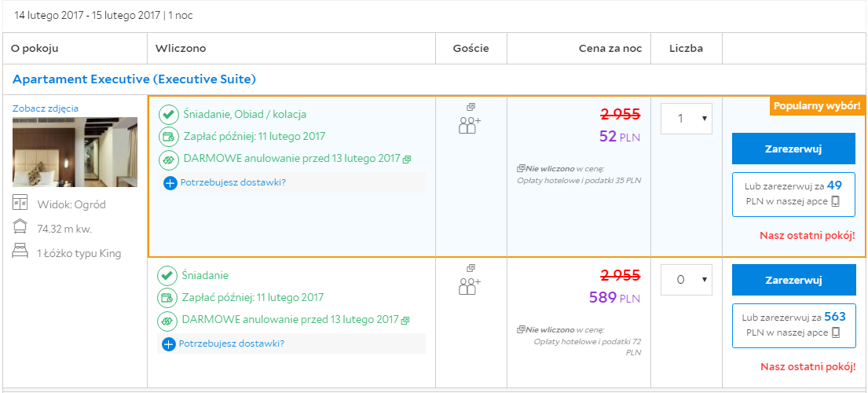Click green checkmark icon beside Śniadanie only offer
868x393 pixels.
pos(167,276)
